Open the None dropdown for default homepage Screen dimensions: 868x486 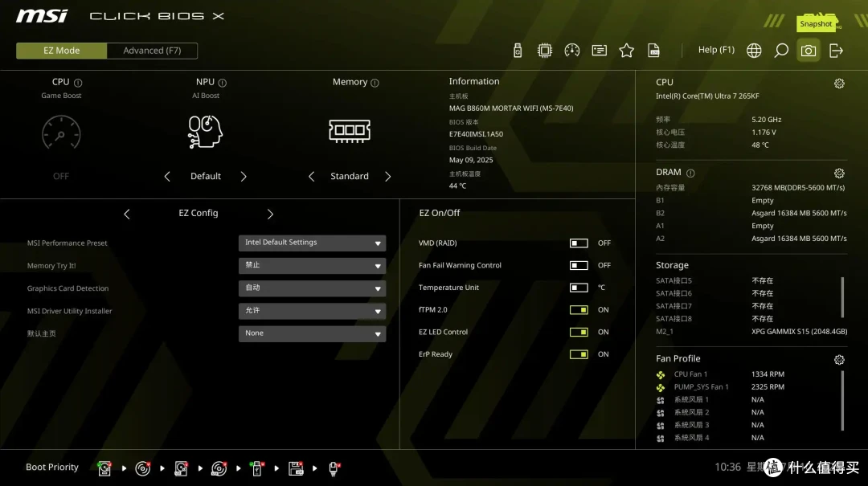[x=312, y=333]
